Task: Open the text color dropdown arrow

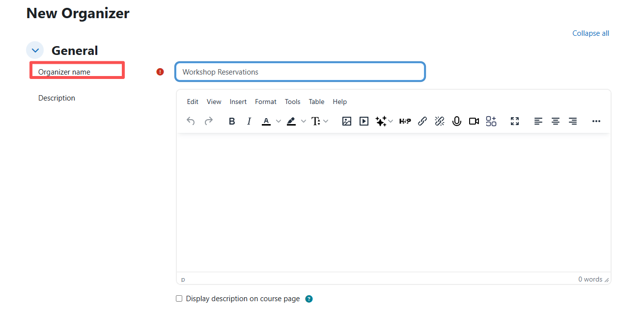Action: [x=278, y=121]
